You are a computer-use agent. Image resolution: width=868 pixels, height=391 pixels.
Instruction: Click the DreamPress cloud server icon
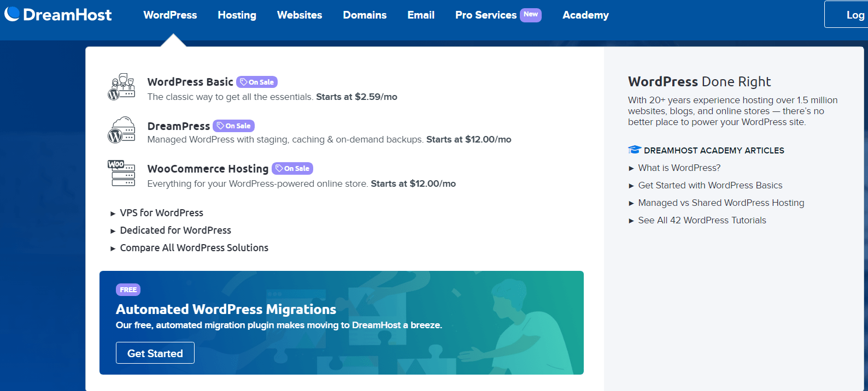(x=121, y=130)
